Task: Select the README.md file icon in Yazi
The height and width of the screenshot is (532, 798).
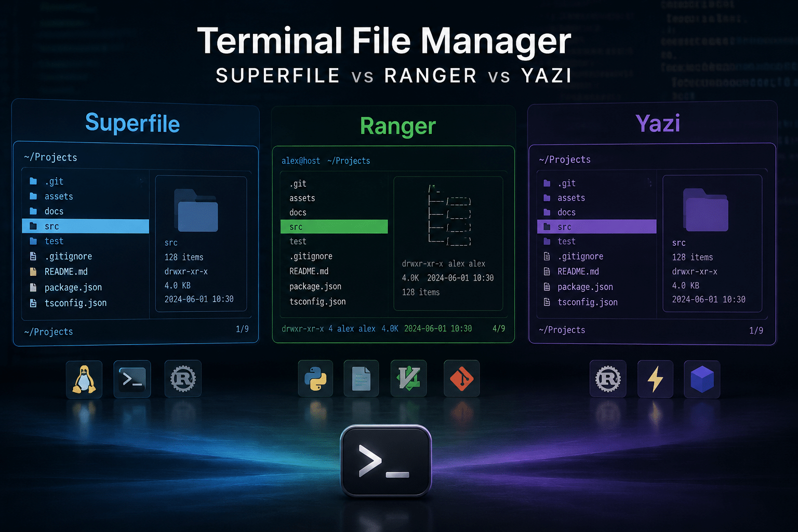Action: click(x=547, y=271)
